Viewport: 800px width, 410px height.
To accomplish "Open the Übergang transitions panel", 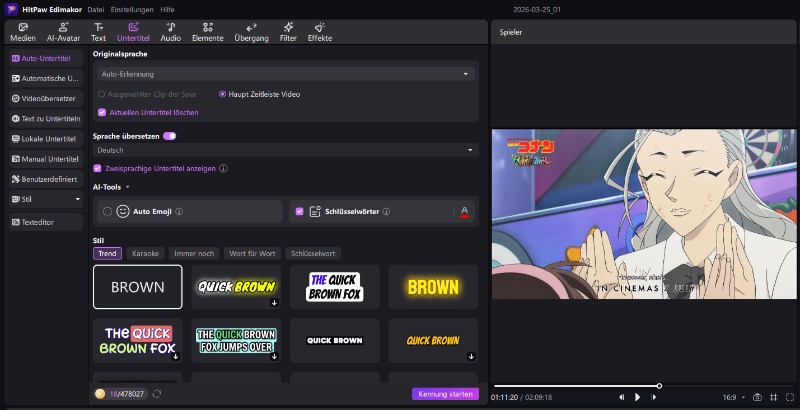I will pos(252,32).
